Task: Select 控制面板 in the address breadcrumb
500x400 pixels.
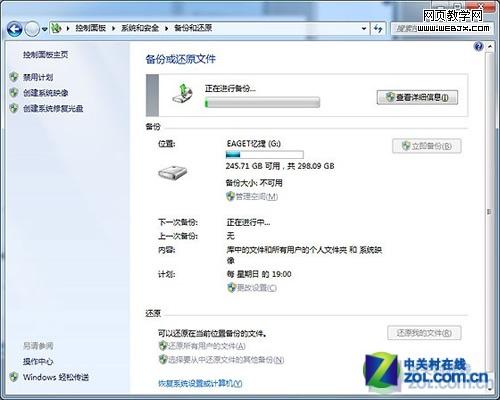Action: click(91, 28)
